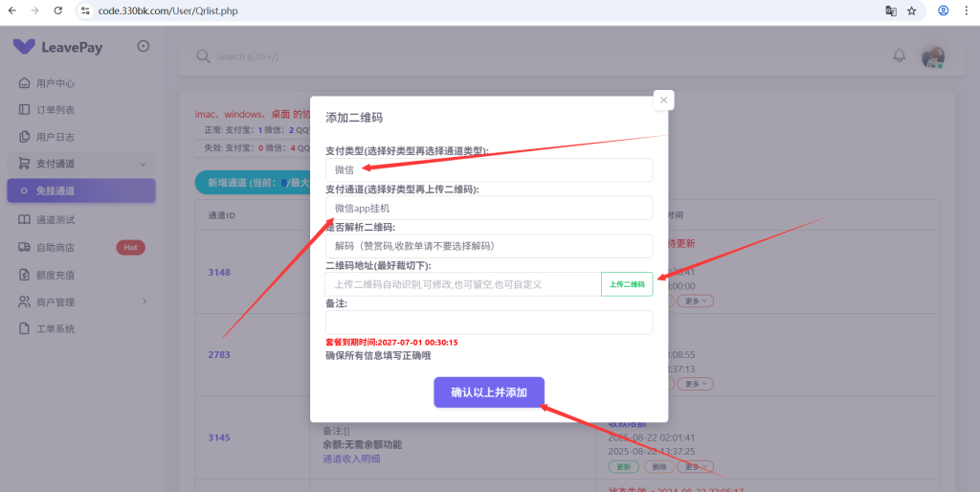Click the 用户中心 home icon
980x492 pixels.
pos(24,82)
